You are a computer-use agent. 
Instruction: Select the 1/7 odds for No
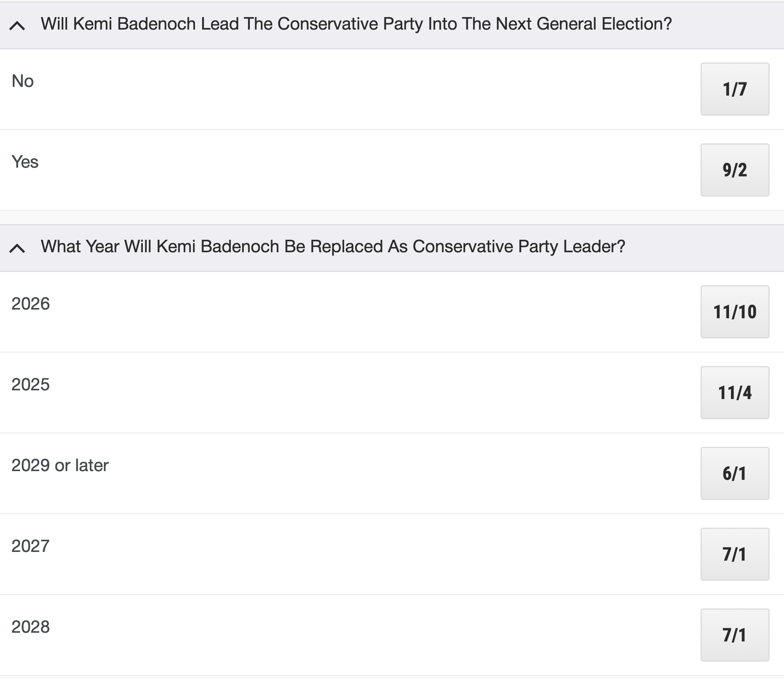coord(735,89)
